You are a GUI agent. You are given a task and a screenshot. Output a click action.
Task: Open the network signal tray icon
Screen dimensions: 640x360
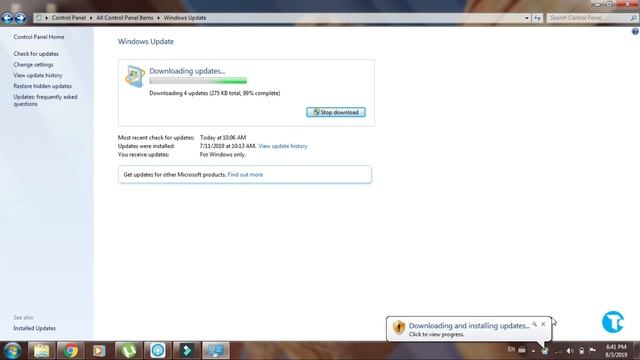pyautogui.click(x=558, y=351)
